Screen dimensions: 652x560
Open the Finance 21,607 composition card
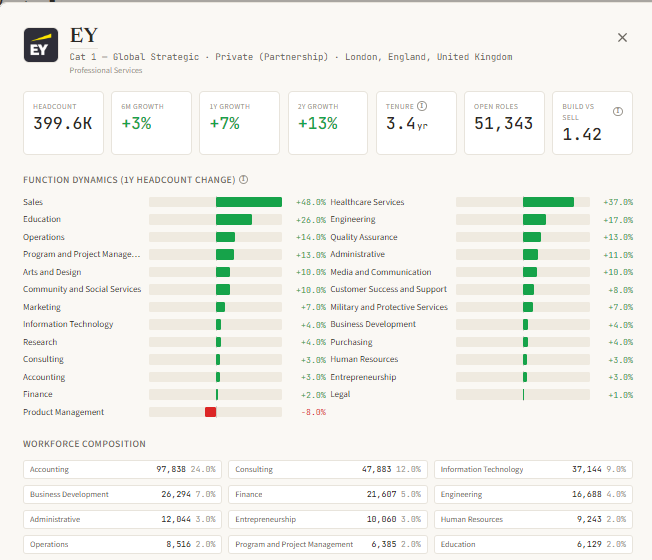pyautogui.click(x=328, y=494)
